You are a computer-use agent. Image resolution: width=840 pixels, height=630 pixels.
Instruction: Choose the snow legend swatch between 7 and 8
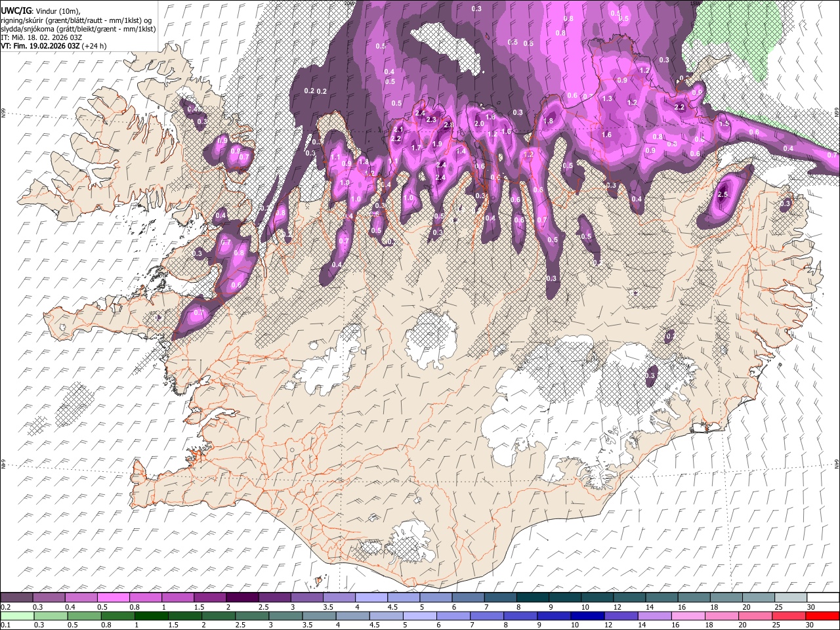pos(500,597)
